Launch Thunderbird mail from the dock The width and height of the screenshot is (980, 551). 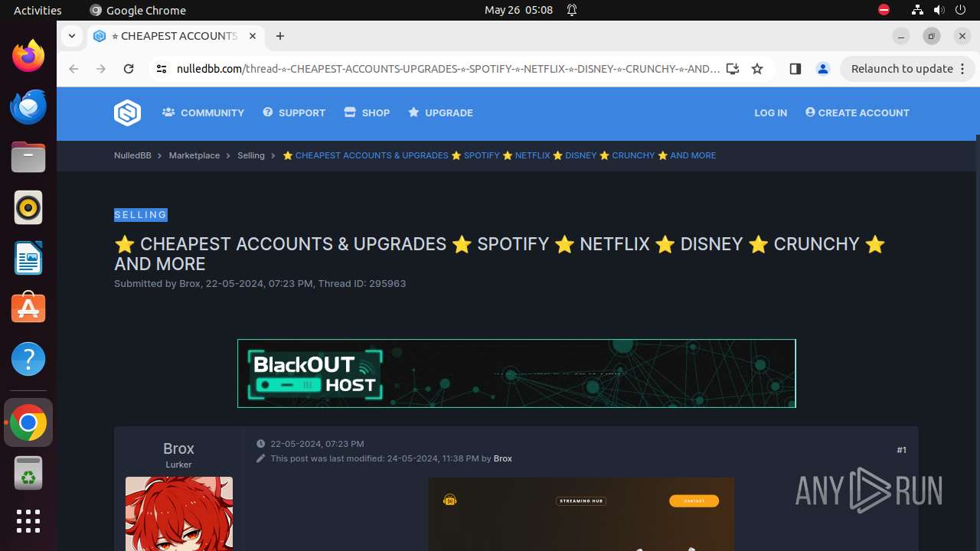point(28,106)
